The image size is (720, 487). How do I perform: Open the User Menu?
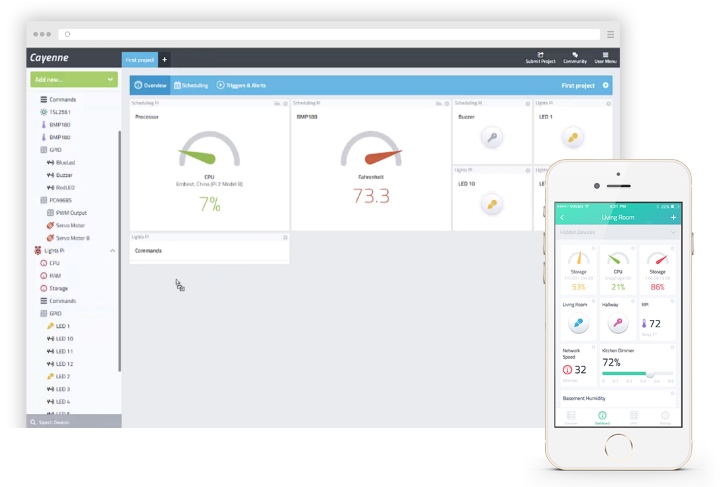point(605,58)
